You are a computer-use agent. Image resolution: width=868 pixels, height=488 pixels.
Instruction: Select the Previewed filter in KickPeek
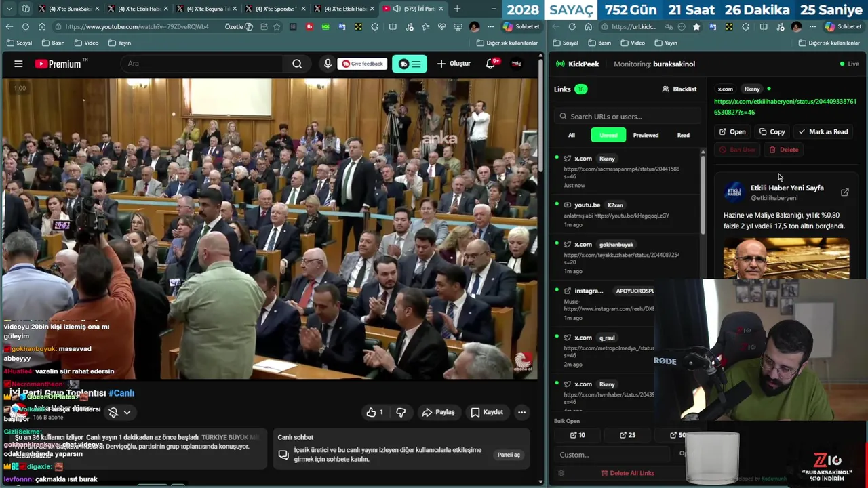point(646,135)
